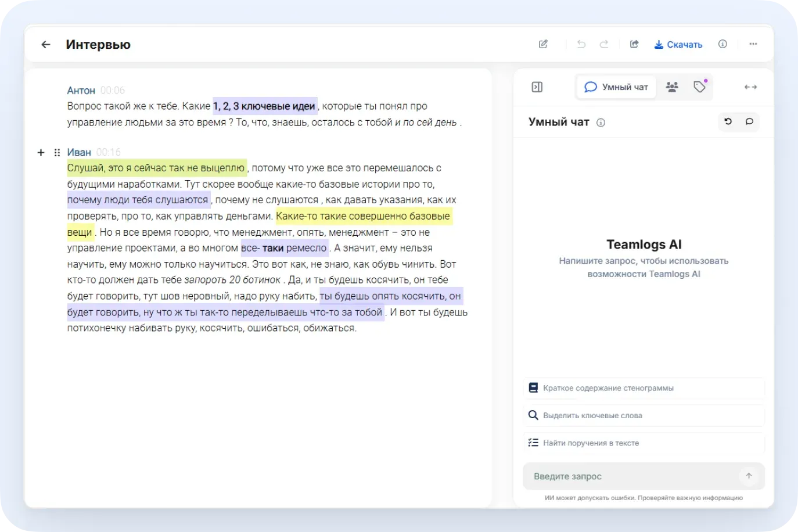
Task: Select Краткое содержание стенограммы suggestion
Action: click(x=644, y=388)
